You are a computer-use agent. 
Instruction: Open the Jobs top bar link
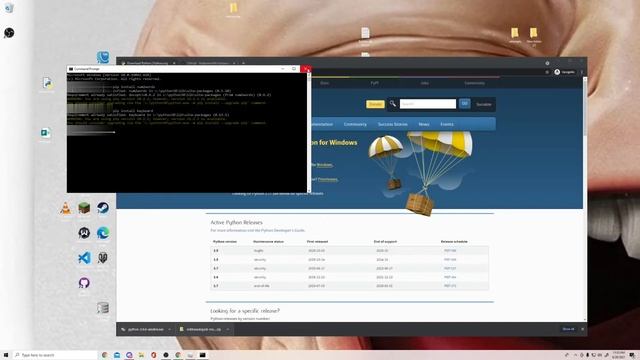[x=424, y=83]
